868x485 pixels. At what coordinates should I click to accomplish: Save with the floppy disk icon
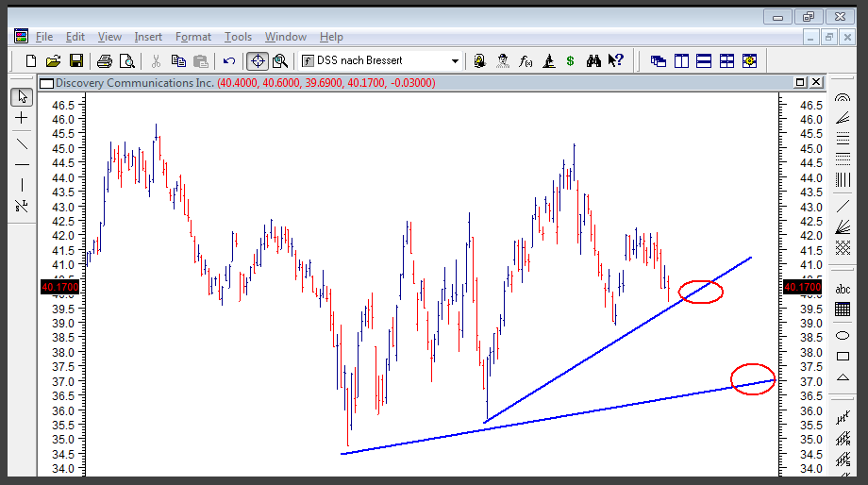tap(75, 61)
